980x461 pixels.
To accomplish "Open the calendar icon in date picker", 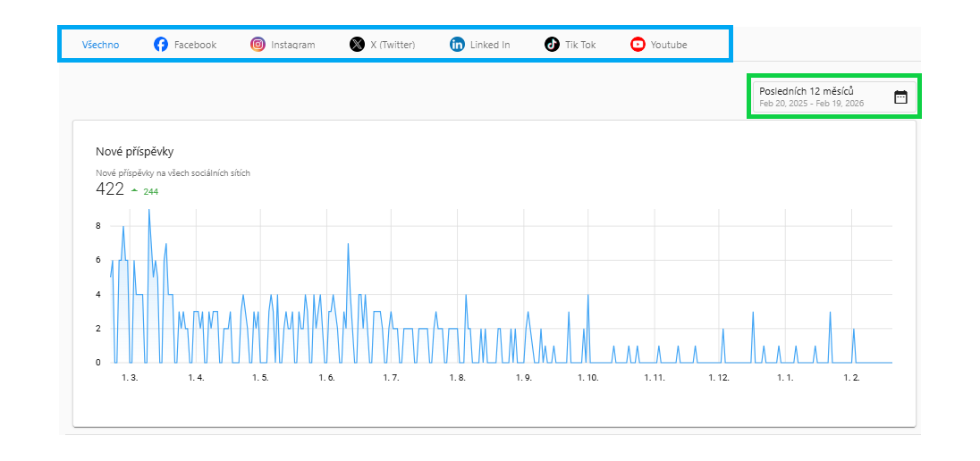I will [x=900, y=96].
